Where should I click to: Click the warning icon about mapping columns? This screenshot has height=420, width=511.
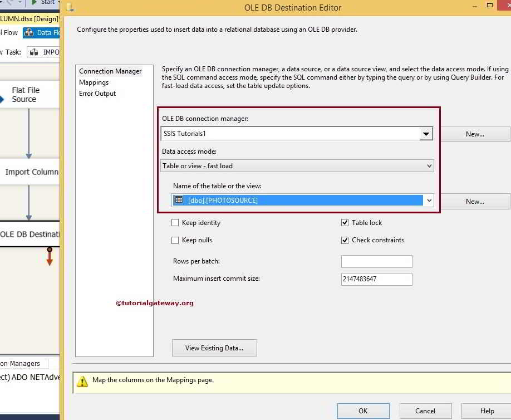coord(82,382)
